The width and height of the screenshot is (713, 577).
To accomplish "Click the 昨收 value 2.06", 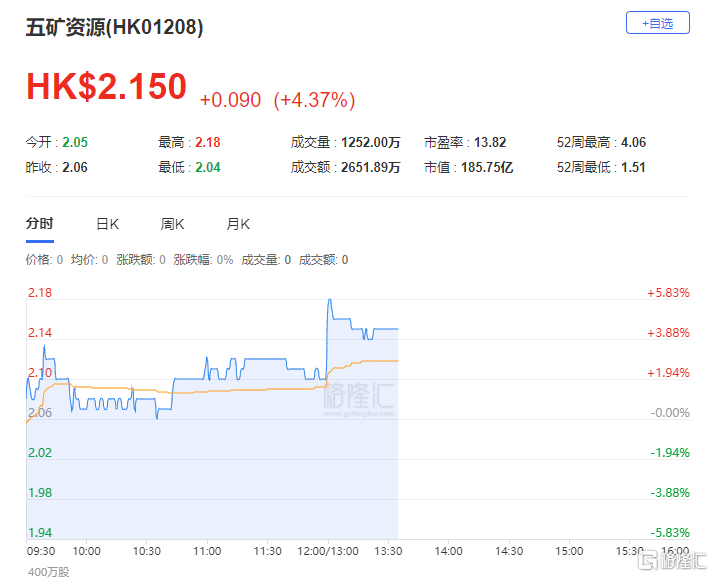I will coord(75,167).
